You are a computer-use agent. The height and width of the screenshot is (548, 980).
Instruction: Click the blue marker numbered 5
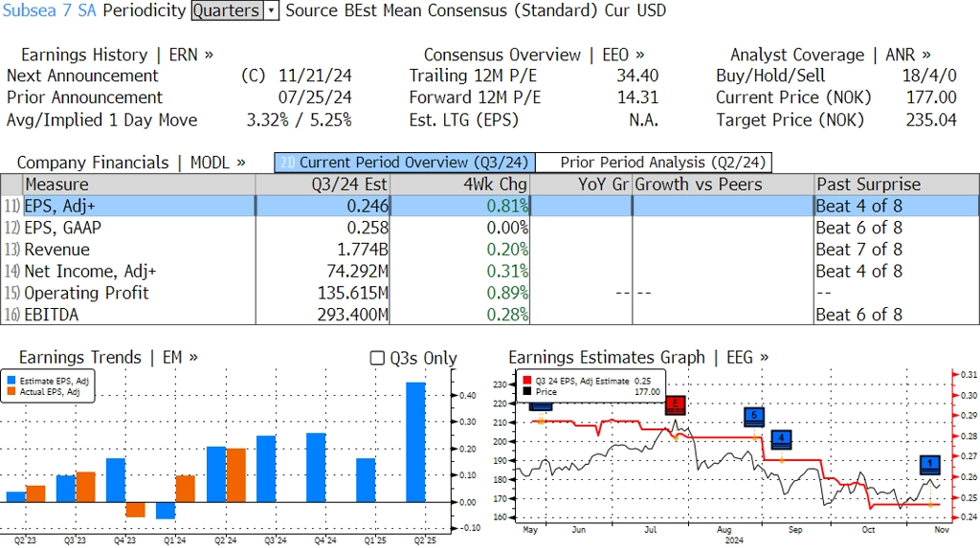754,417
